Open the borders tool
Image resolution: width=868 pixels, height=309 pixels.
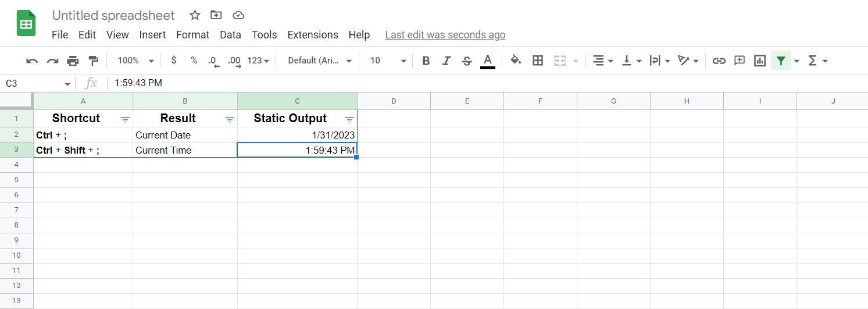click(538, 61)
